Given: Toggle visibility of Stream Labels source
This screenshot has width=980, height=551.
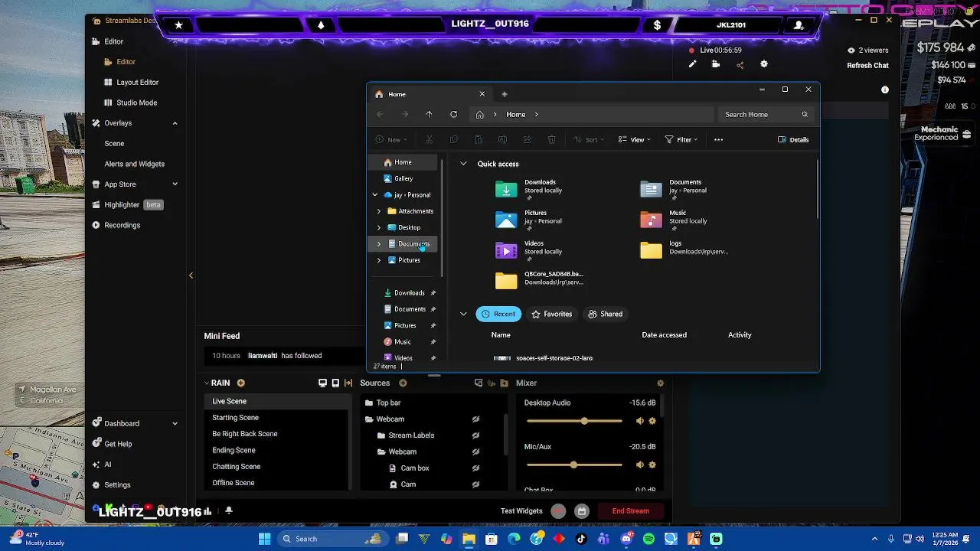Looking at the screenshot, I should point(475,435).
